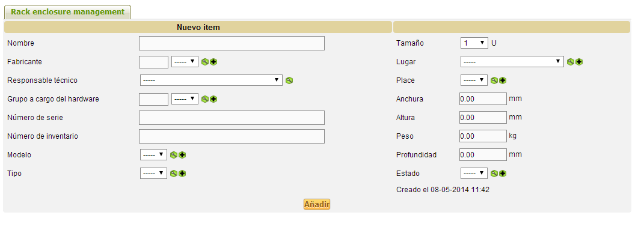Add a new Lugar via plus icon
644x227 pixels.
[x=579, y=62]
